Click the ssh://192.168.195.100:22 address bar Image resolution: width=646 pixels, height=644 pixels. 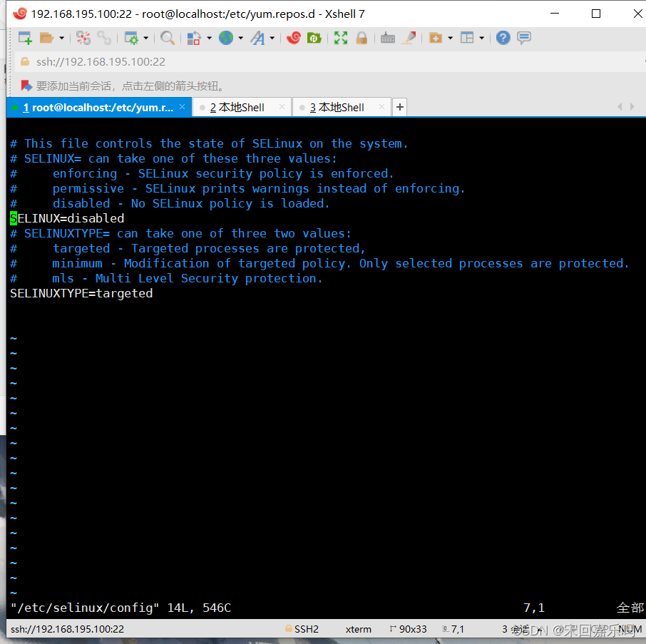100,62
